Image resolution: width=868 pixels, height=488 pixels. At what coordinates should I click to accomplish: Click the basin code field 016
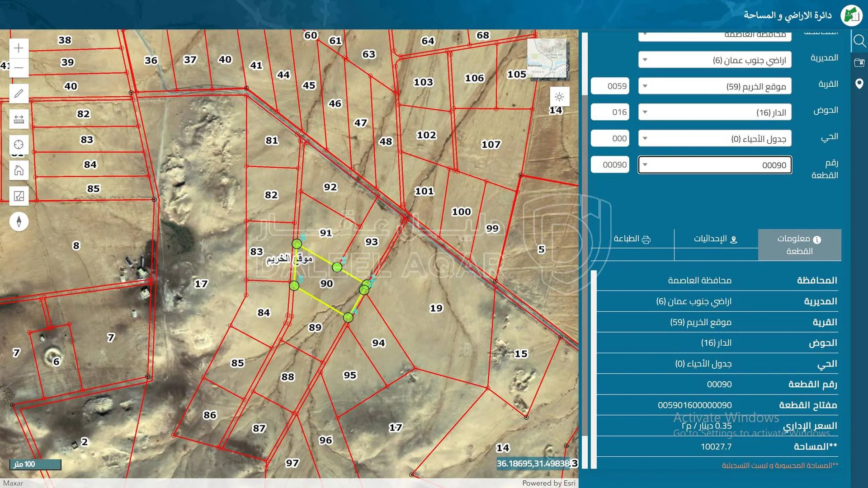tap(611, 113)
